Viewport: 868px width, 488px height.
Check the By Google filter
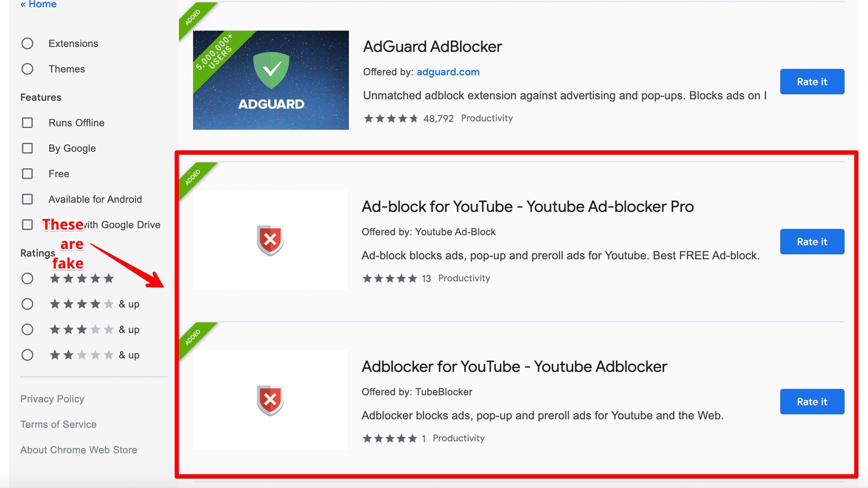28,148
